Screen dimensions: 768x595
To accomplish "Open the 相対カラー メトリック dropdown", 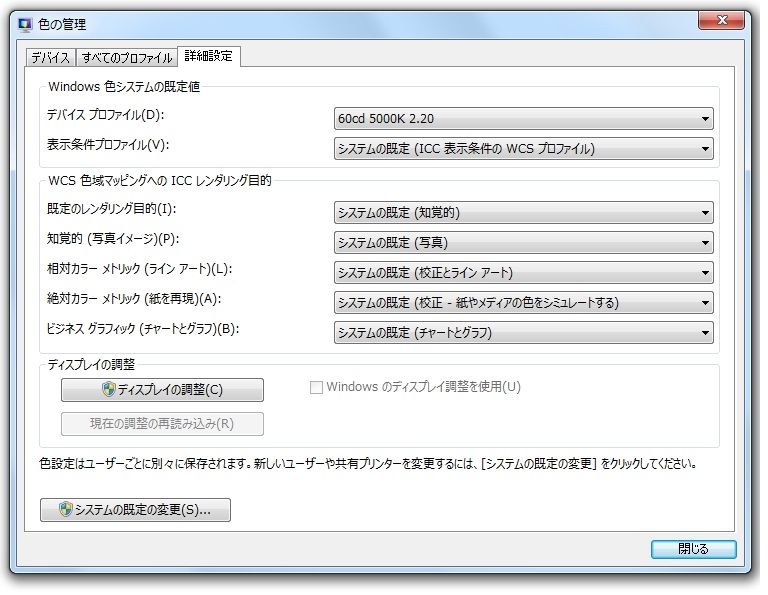I will click(523, 273).
